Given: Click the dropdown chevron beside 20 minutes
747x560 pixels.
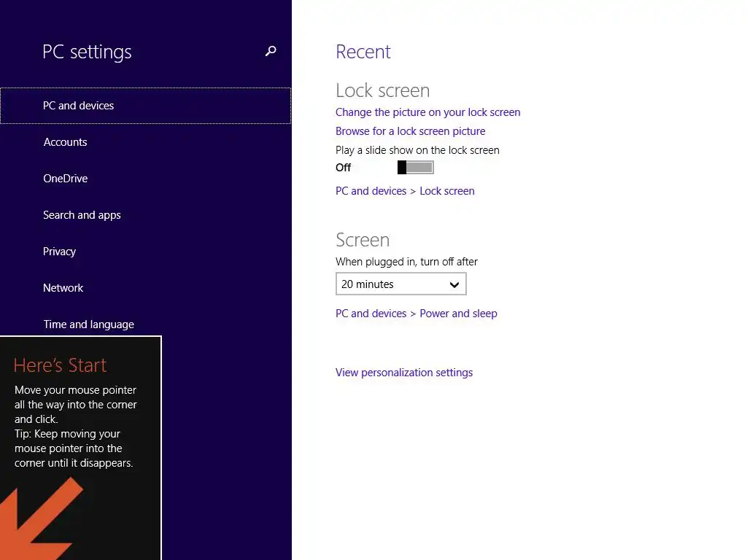Looking at the screenshot, I should tap(454, 284).
